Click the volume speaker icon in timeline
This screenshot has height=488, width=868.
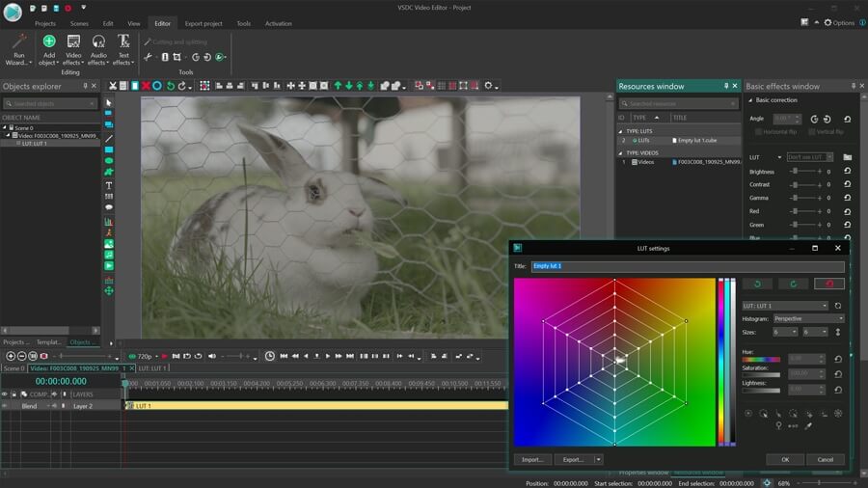[x=212, y=356]
